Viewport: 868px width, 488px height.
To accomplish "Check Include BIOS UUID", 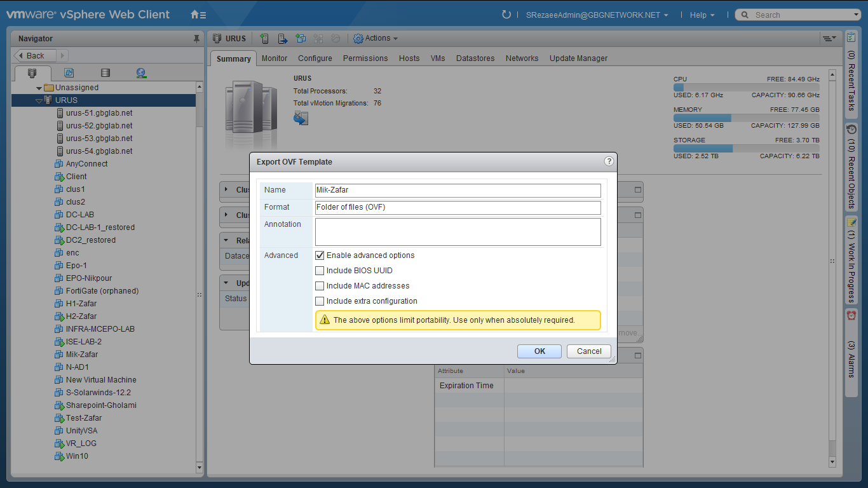I will pyautogui.click(x=320, y=271).
